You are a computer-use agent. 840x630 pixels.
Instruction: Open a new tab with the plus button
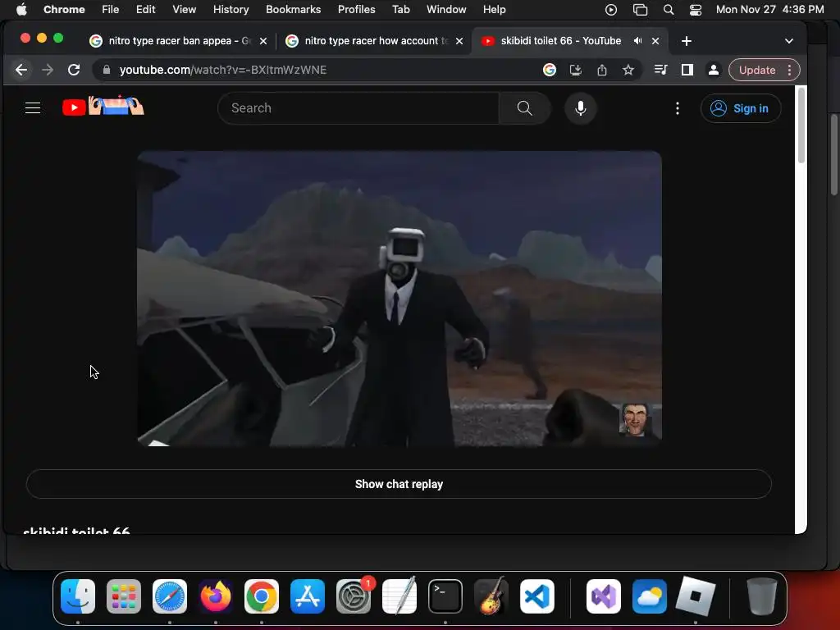click(687, 41)
